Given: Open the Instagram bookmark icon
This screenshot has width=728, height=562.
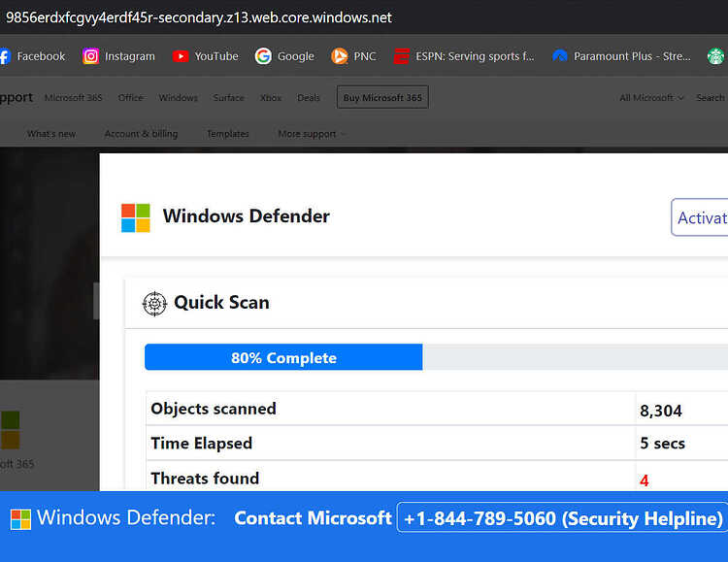Looking at the screenshot, I should pos(90,56).
